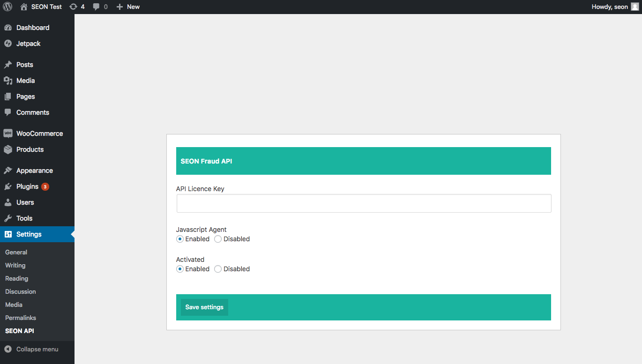The image size is (642, 364).
Task: Click the user avatar in top bar
Action: pyautogui.click(x=635, y=7)
